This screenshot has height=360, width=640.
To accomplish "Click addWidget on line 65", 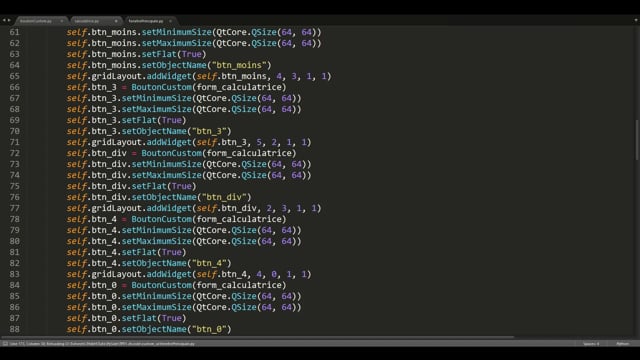I will 169,76.
